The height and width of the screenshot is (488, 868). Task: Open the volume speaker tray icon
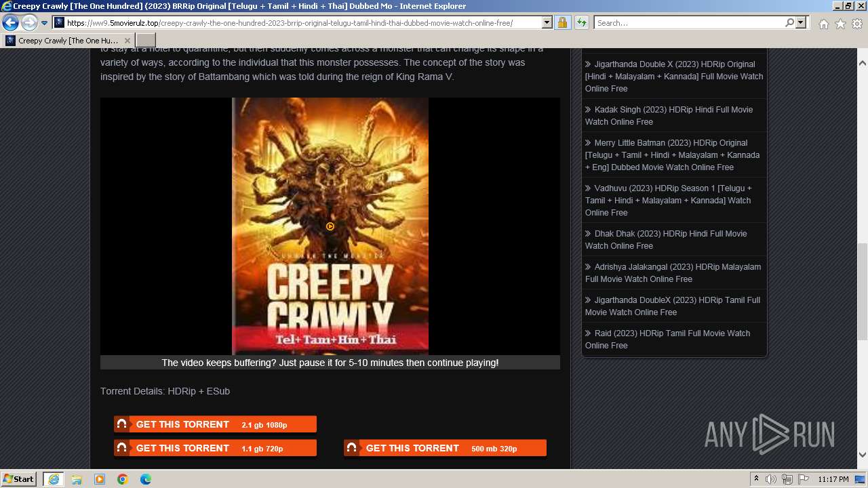(x=771, y=479)
